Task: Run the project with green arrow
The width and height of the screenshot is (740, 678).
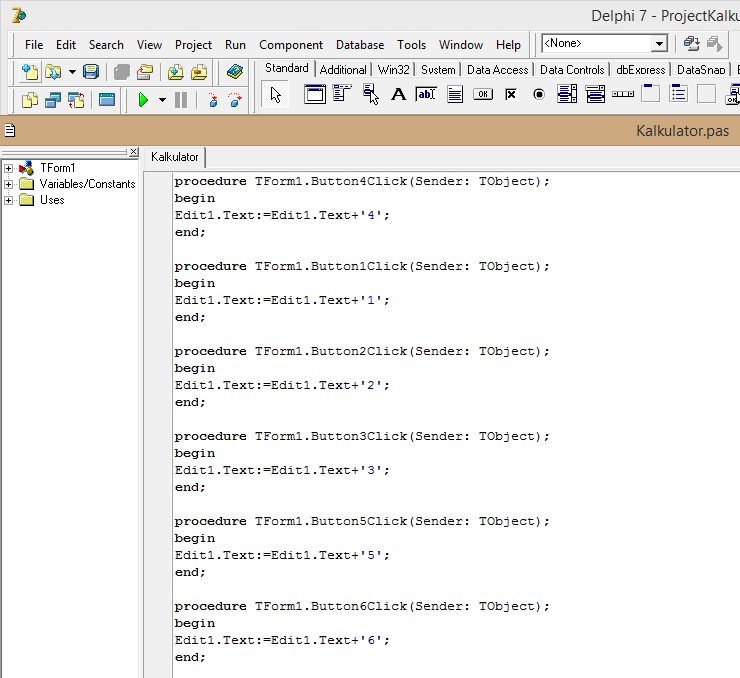Action: [143, 100]
